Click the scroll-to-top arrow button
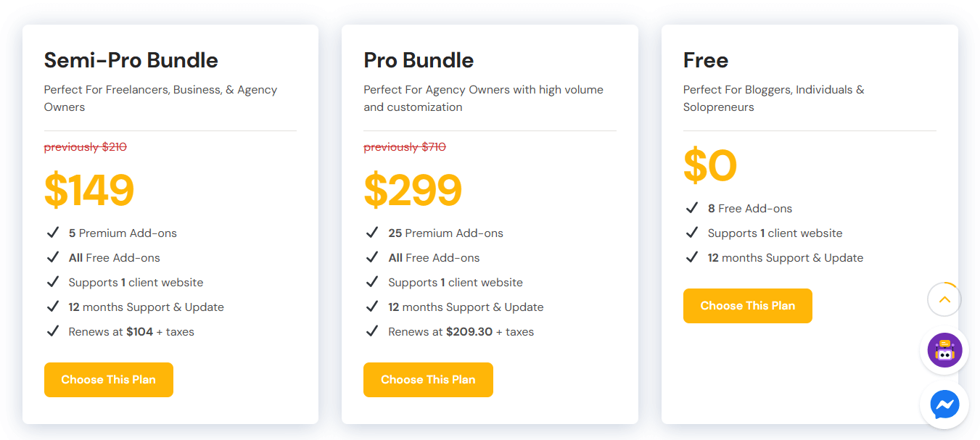Viewport: 980px width, 440px height. click(x=944, y=299)
